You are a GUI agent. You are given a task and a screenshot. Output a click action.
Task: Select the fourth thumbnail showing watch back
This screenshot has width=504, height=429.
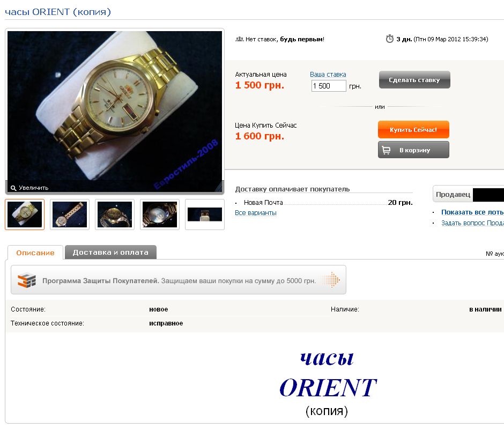coord(160,214)
